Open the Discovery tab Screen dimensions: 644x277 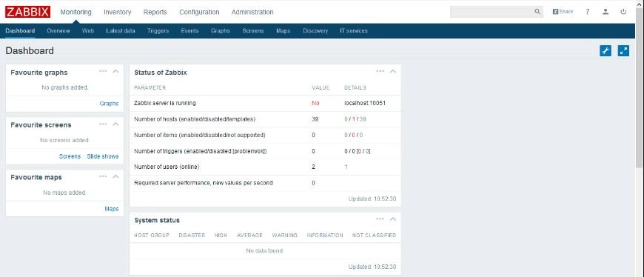pyautogui.click(x=315, y=31)
